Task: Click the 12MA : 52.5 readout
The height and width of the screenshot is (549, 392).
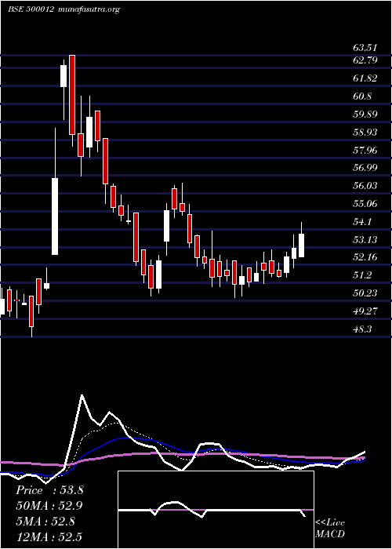Action: (x=49, y=536)
